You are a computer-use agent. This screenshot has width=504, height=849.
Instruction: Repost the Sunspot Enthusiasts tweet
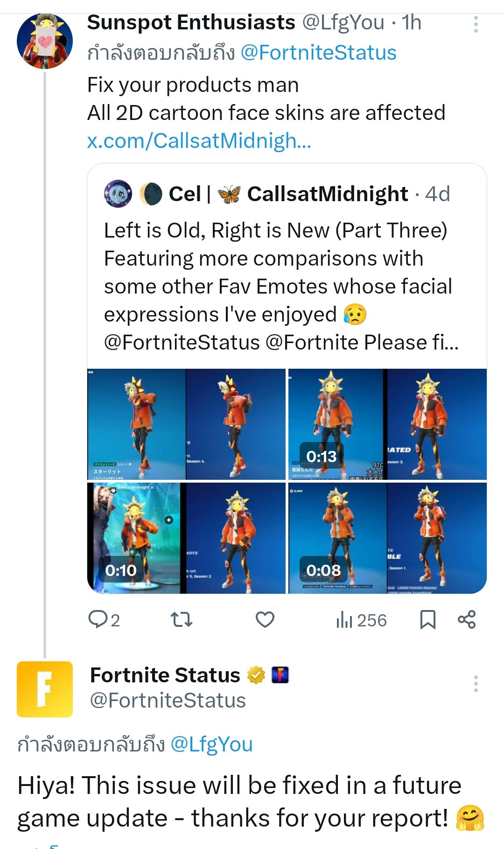pos(181,620)
